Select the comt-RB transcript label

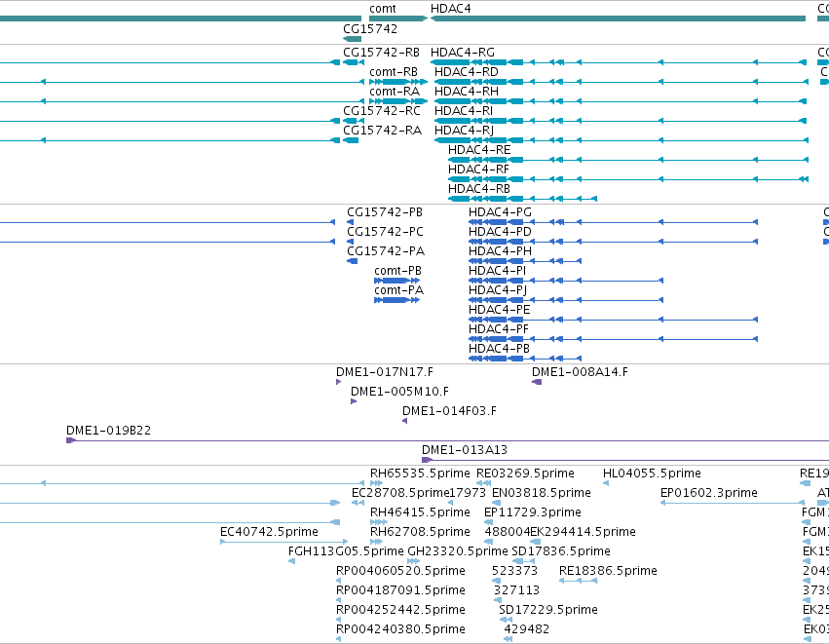pos(394,72)
